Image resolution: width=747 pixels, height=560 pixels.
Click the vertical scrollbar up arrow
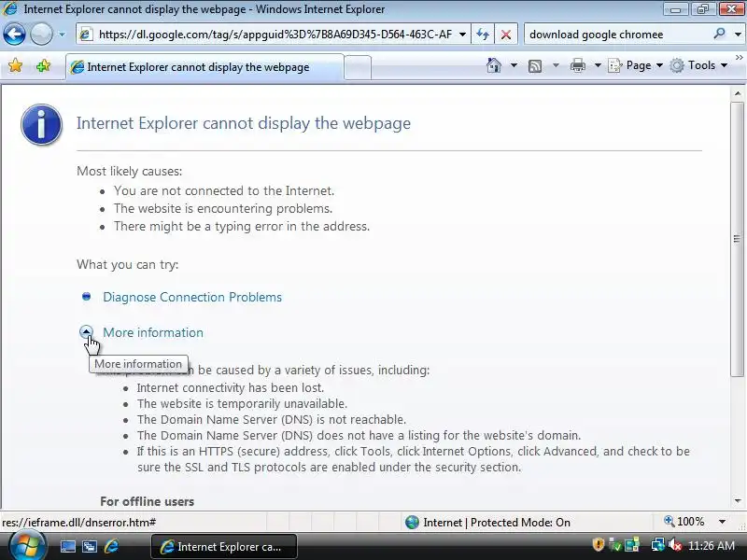coord(738,94)
